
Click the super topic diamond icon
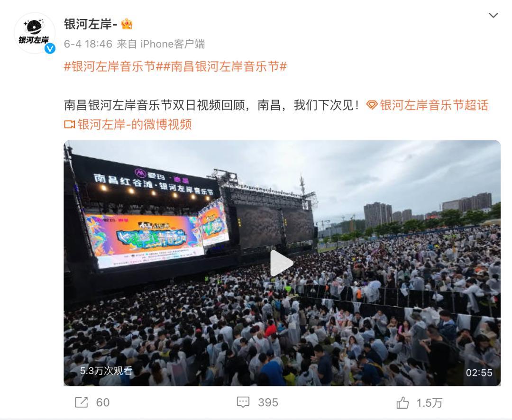[x=372, y=105]
